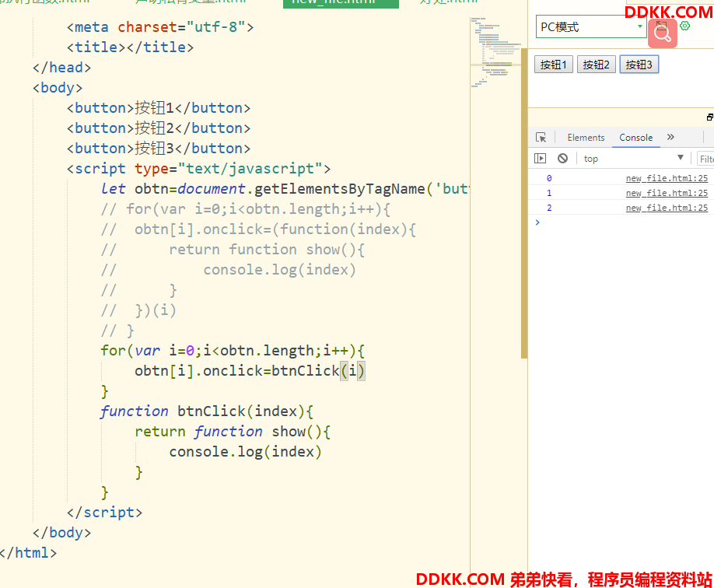Click the 按钮2 button in preview
The width and height of the screenshot is (714, 588).
click(596, 65)
